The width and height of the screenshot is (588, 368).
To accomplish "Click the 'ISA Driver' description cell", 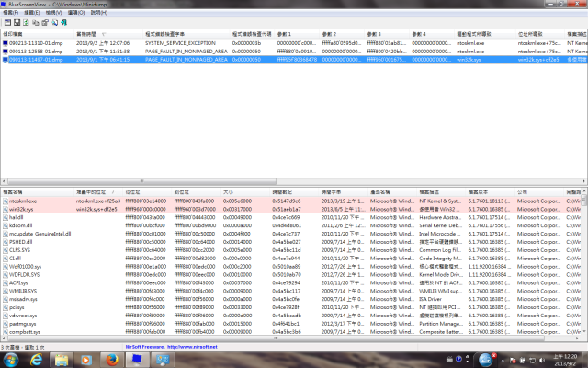I will point(431,299).
